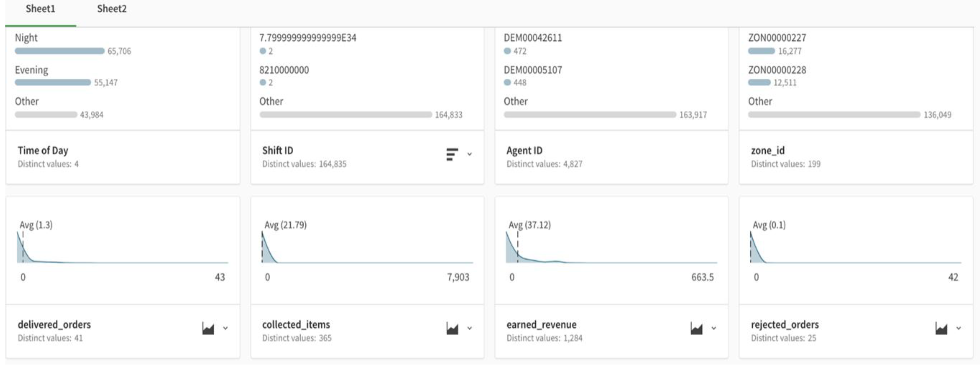Select the Night value bar
Viewport: 980px width, 365px height.
(x=59, y=51)
